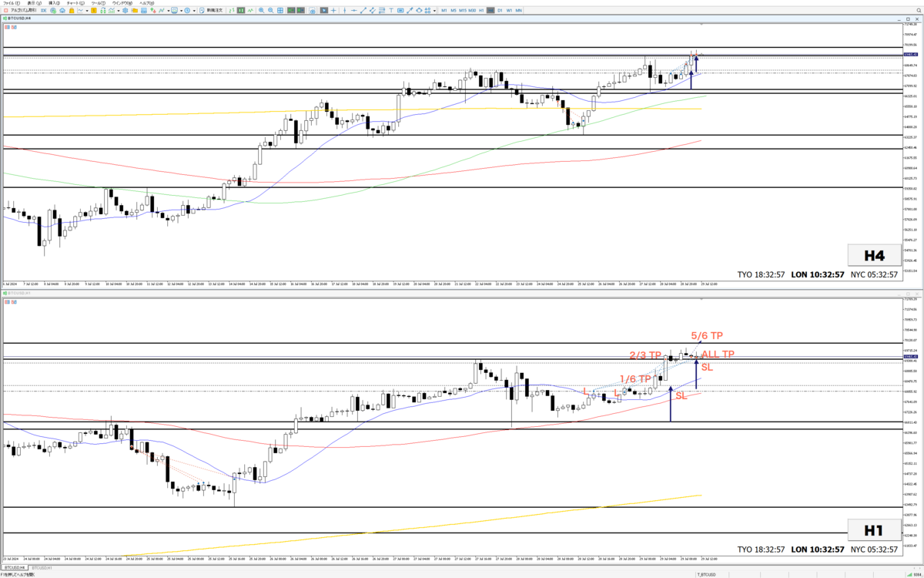Select the vertical line drawing tool

coord(345,10)
